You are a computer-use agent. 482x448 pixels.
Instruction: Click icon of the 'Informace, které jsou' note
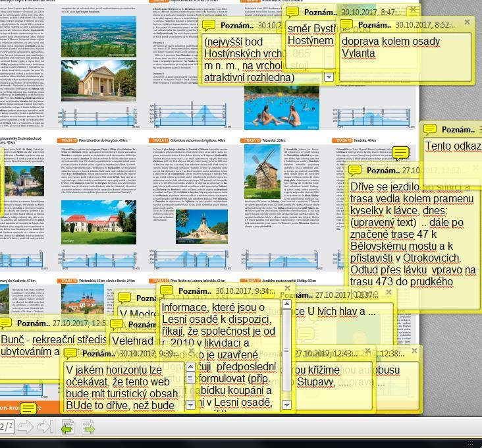(x=167, y=291)
